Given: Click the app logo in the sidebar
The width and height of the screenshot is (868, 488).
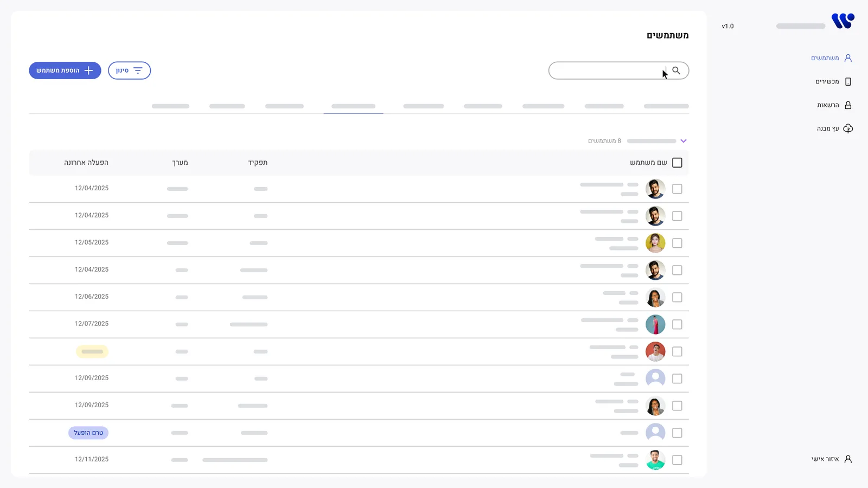Looking at the screenshot, I should 843,21.
